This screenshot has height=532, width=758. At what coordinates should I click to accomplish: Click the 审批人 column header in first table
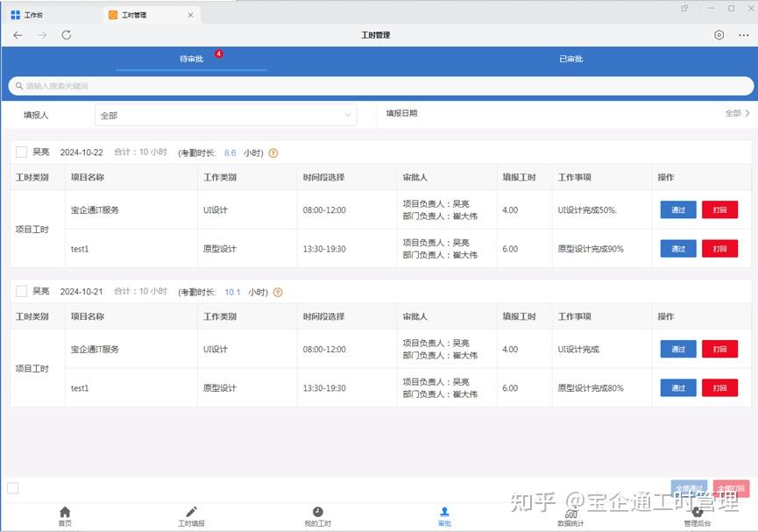pos(414,178)
